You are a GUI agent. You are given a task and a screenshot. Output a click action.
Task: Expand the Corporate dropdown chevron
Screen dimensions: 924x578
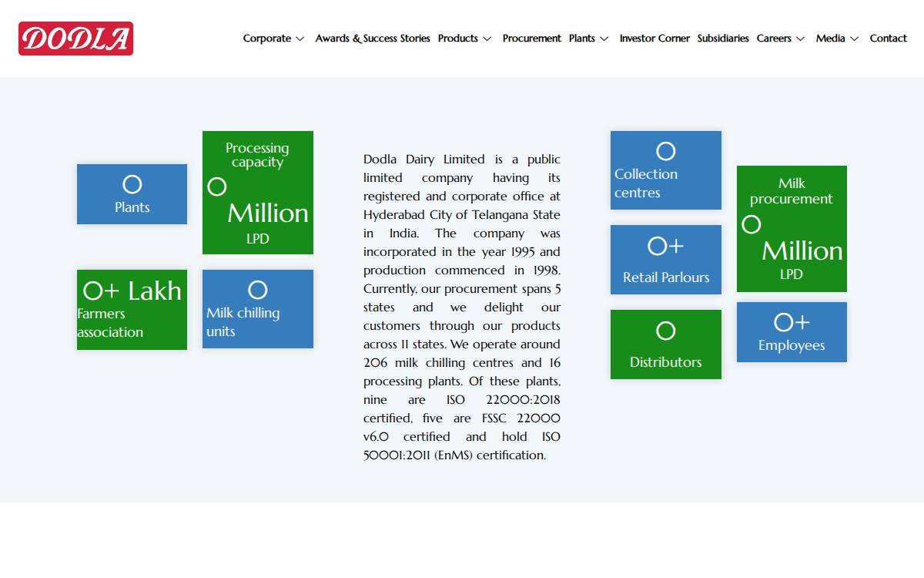coord(300,39)
